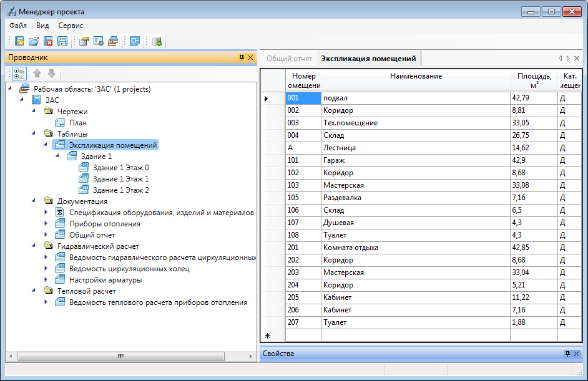Select the ЗАС project node
This screenshot has height=381, width=588.
pyautogui.click(x=52, y=100)
